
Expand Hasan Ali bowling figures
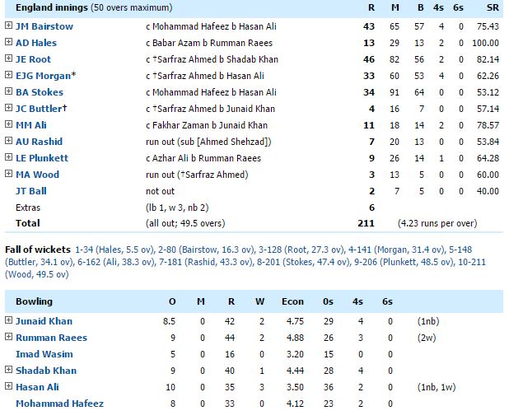click(x=9, y=387)
